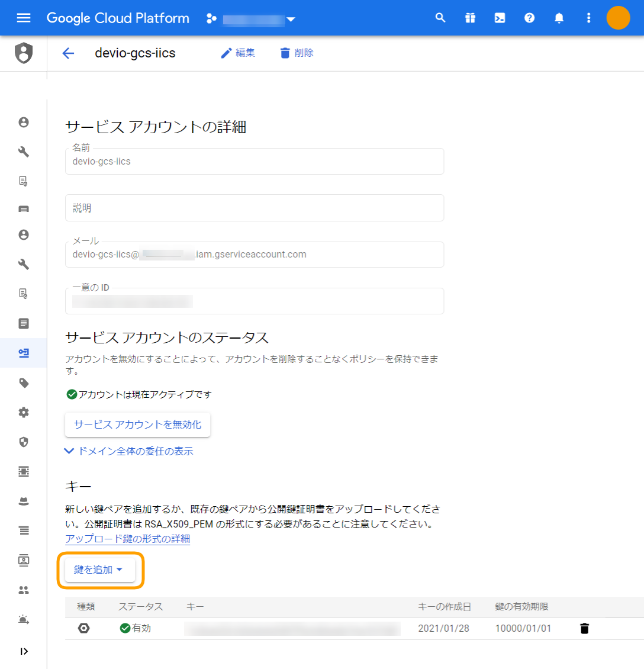Image resolution: width=644 pixels, height=669 pixels.
Task: Click the IAM shield product icon
Action: tap(24, 53)
